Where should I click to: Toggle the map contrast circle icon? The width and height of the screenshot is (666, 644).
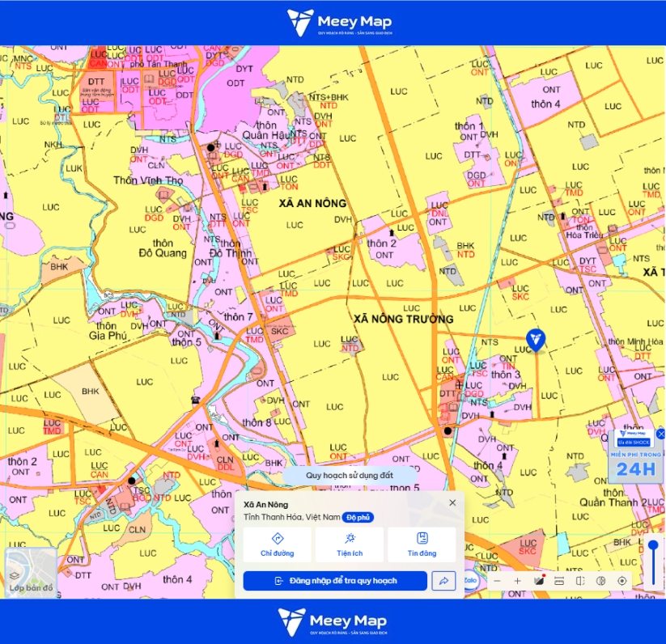click(x=600, y=581)
